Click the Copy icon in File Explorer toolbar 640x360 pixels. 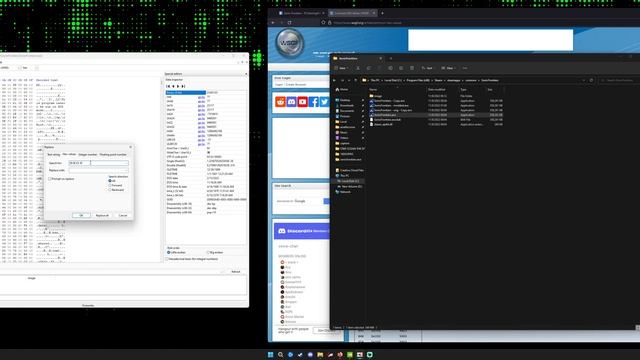(369, 68)
